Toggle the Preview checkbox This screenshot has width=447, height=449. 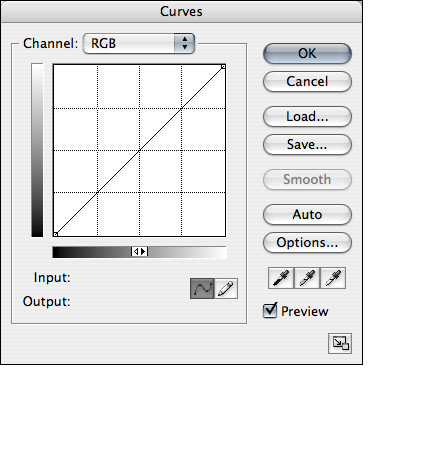pos(270,311)
